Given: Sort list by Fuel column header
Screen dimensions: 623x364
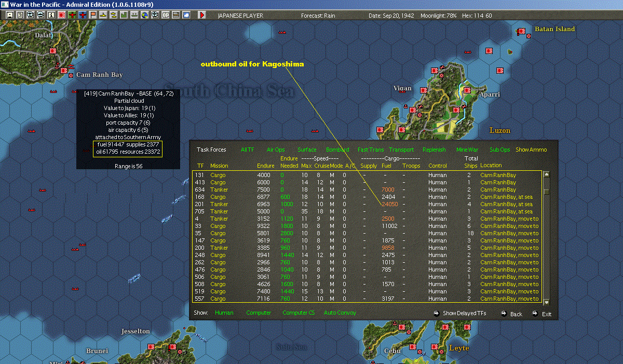Looking at the screenshot, I should [386, 166].
